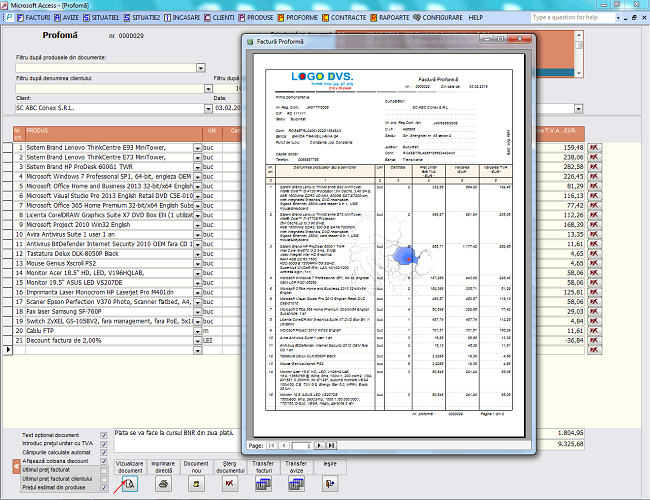Click the Transfer avize icon
Image resolution: width=650 pixels, height=500 pixels.
tap(296, 484)
